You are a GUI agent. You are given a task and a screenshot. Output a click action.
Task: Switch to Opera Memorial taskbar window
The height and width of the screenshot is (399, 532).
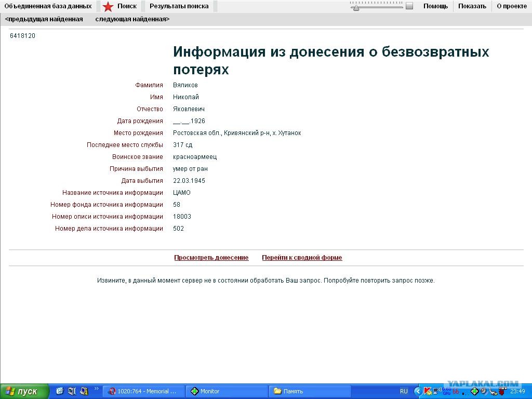point(143,391)
